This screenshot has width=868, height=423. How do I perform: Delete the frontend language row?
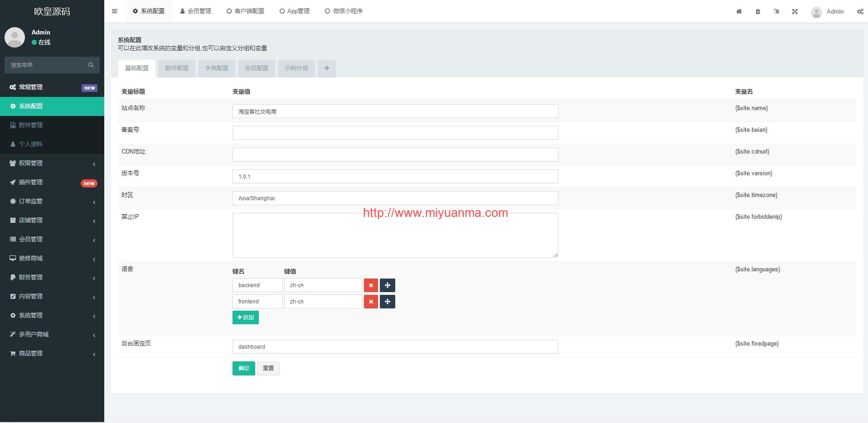coord(371,302)
